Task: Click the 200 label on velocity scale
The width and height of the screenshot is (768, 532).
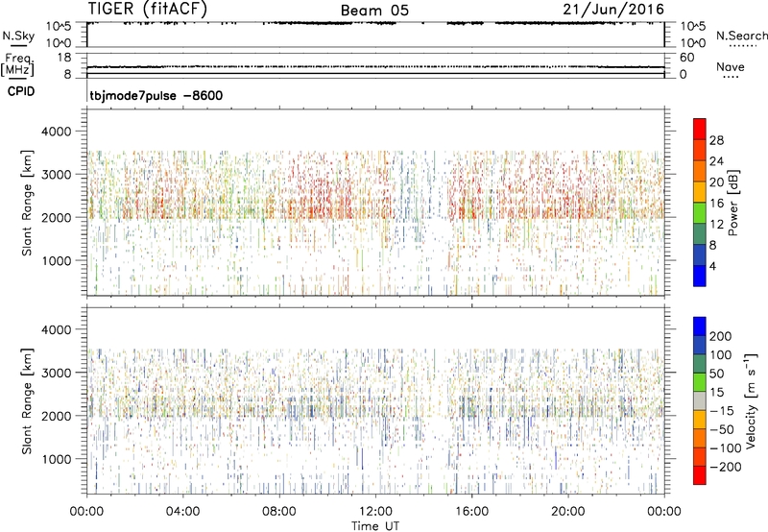Action: tap(721, 336)
